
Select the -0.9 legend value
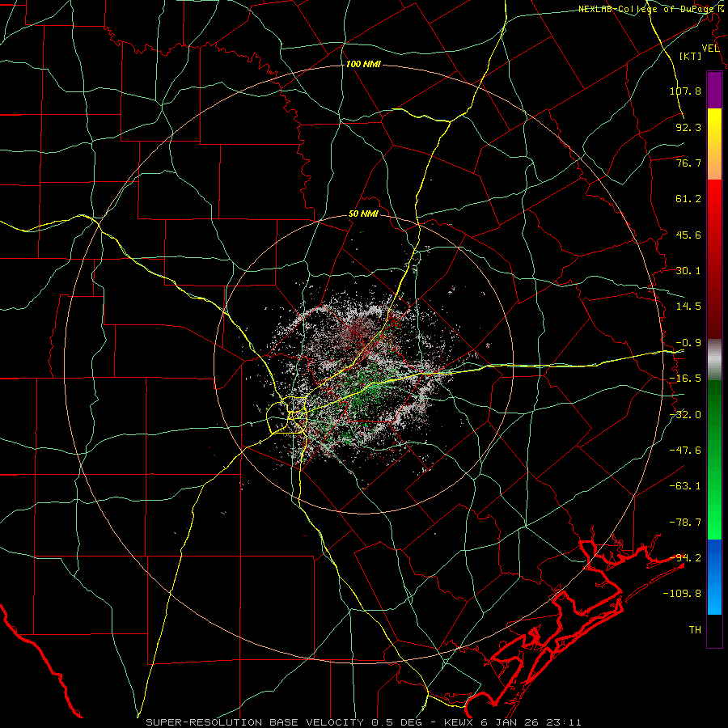[688, 343]
